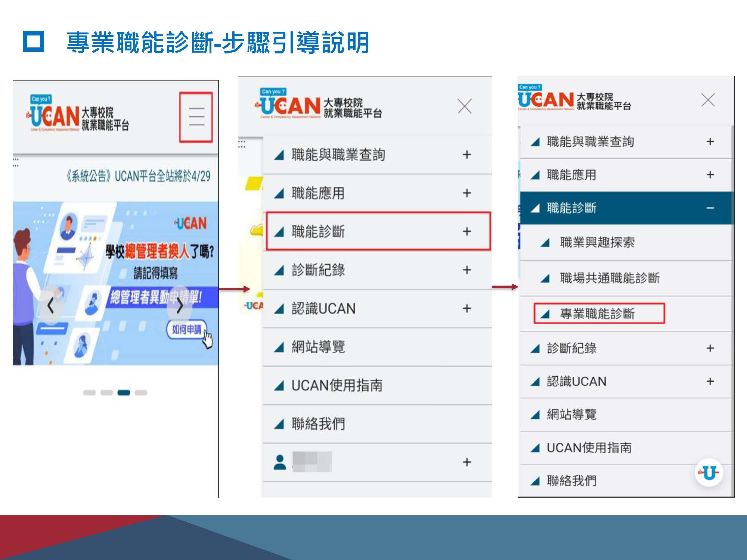Image resolution: width=747 pixels, height=560 pixels.
Task: Click the 如何申請 button on banner
Action: pyautogui.click(x=186, y=329)
